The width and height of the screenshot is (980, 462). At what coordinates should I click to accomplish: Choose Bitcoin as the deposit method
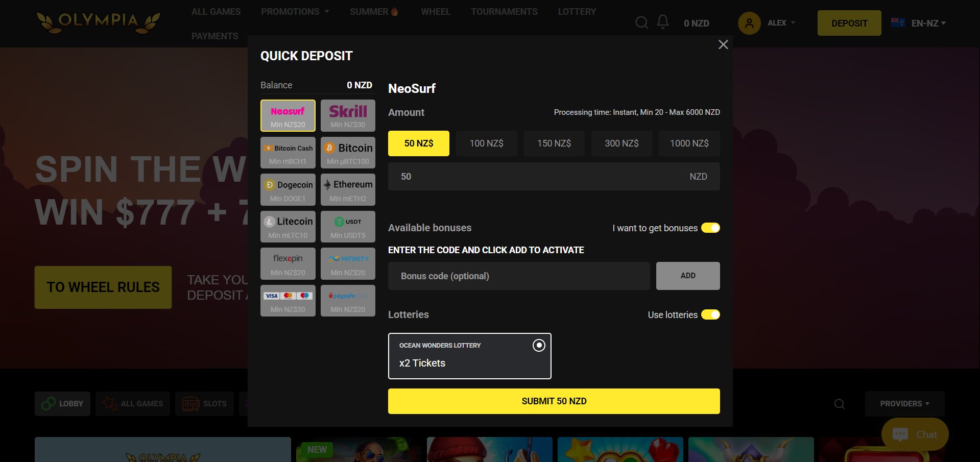coord(348,153)
